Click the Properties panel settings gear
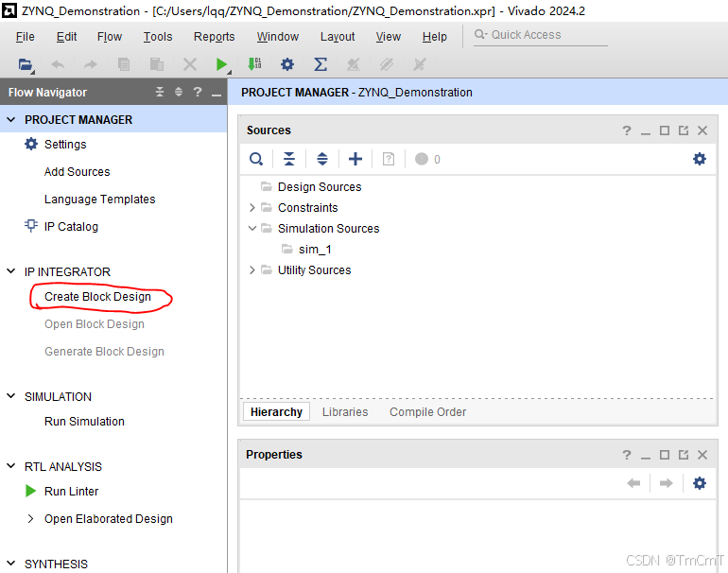Viewport: 728px width, 573px height. (x=700, y=483)
